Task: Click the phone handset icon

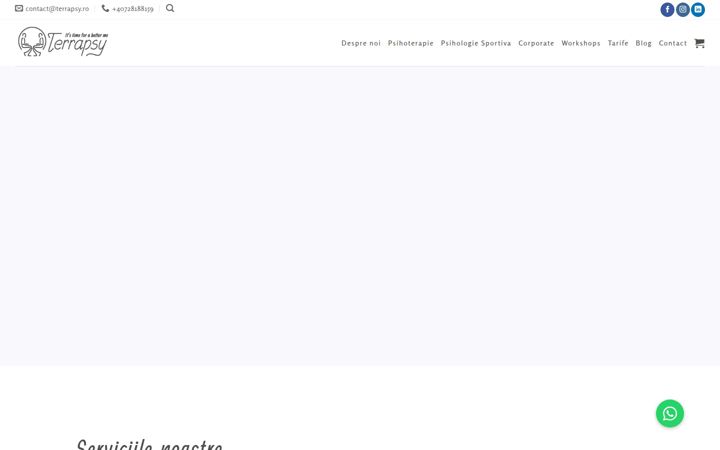Action: point(105,8)
